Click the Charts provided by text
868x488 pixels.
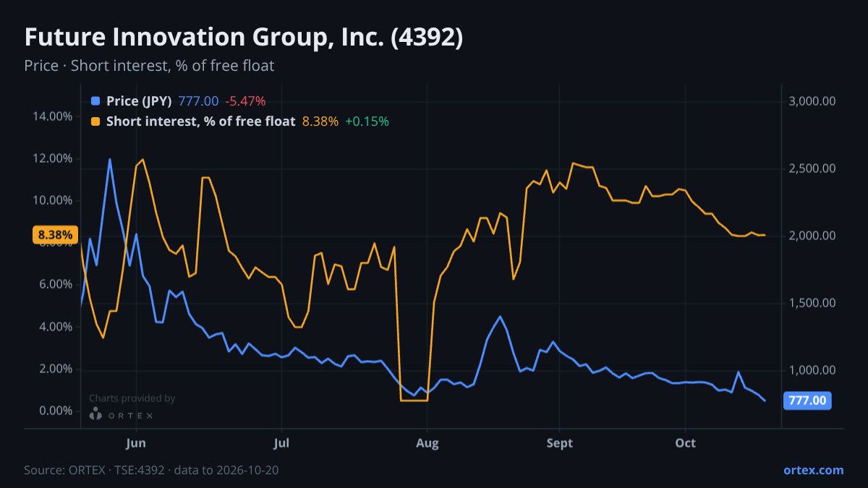tap(132, 398)
